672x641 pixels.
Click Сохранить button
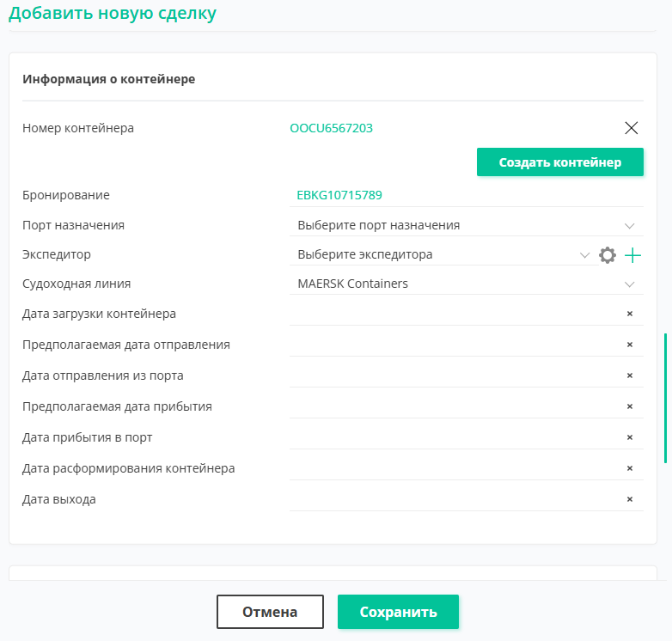click(x=398, y=612)
